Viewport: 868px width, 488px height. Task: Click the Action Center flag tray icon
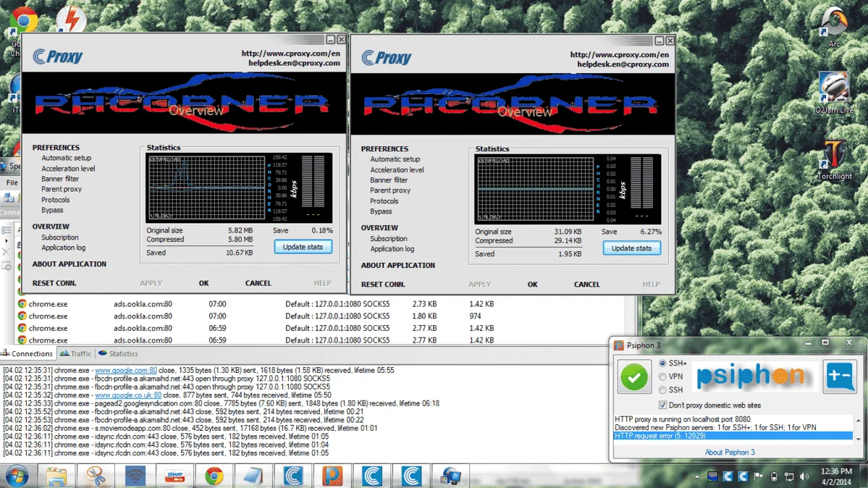click(x=759, y=477)
